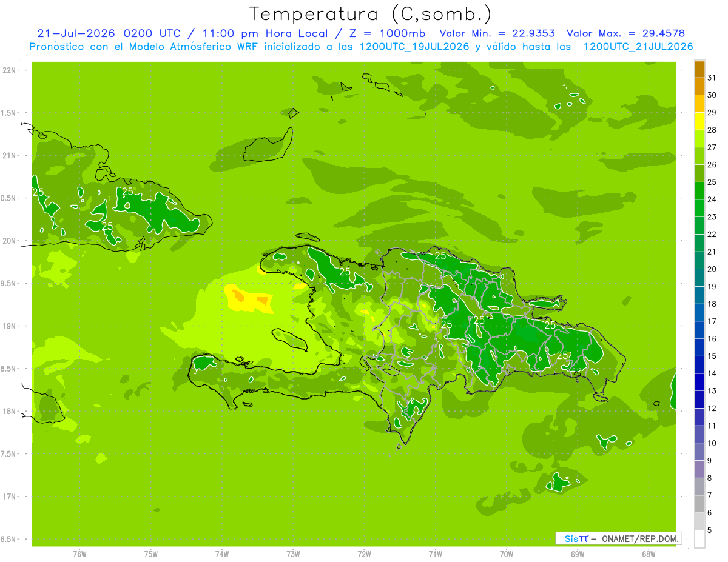Pick the legend color band between 26 and 27
The image size is (728, 562).
click(699, 156)
